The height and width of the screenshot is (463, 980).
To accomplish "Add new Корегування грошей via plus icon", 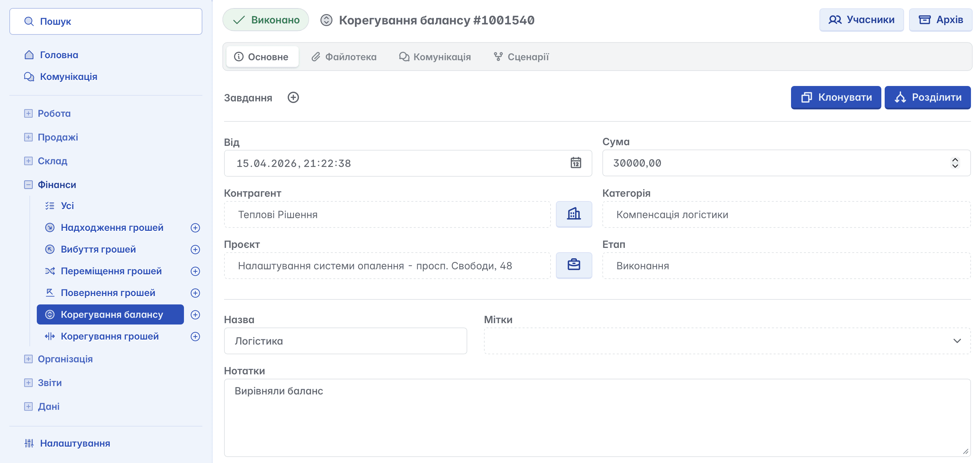I will [x=195, y=336].
